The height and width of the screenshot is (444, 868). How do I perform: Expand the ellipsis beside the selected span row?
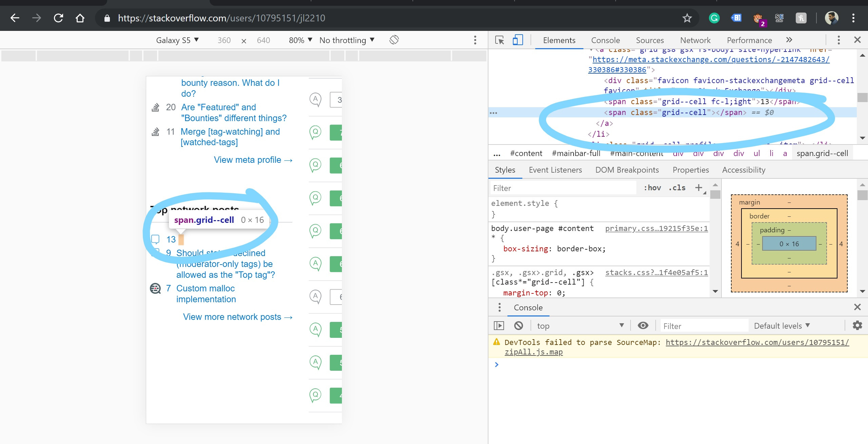494,113
